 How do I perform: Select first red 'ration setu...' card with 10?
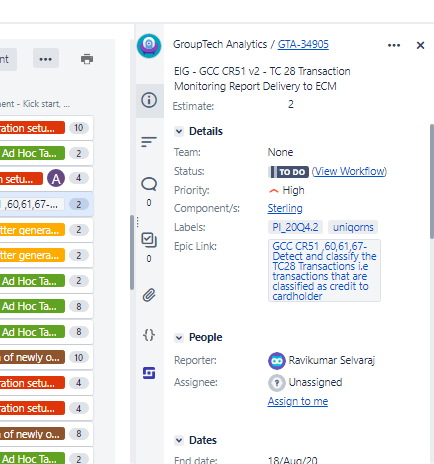tap(46, 128)
